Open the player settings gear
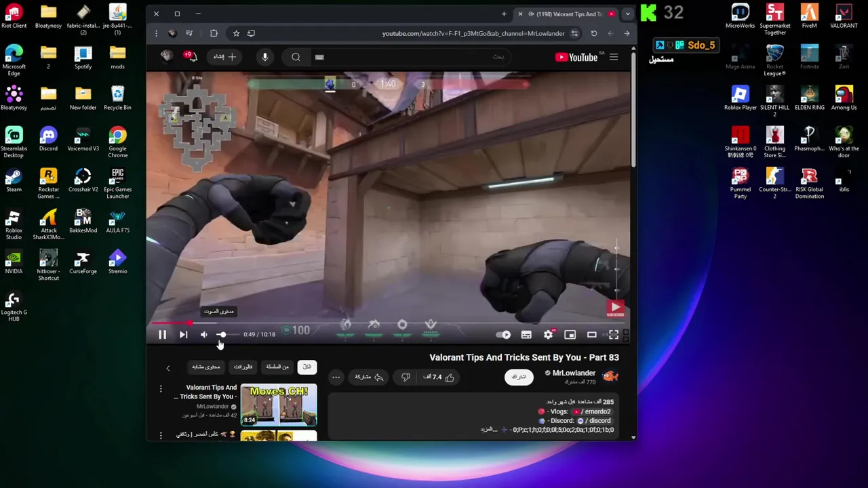The height and width of the screenshot is (488, 868). coord(548,335)
